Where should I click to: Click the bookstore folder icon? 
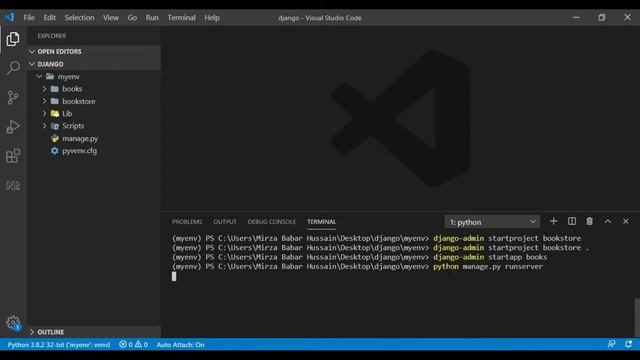[x=55, y=101]
